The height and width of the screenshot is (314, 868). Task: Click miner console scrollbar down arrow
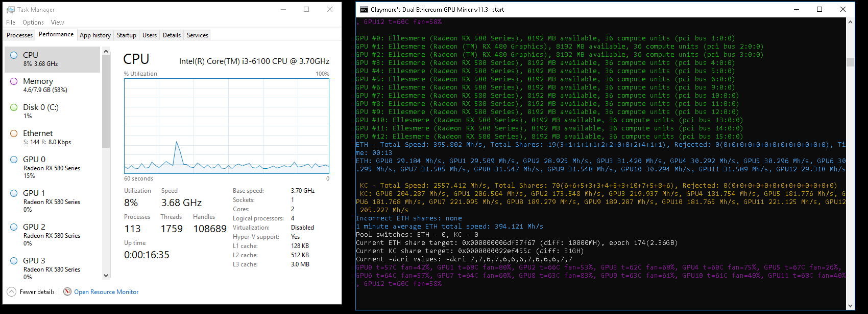(x=850, y=306)
